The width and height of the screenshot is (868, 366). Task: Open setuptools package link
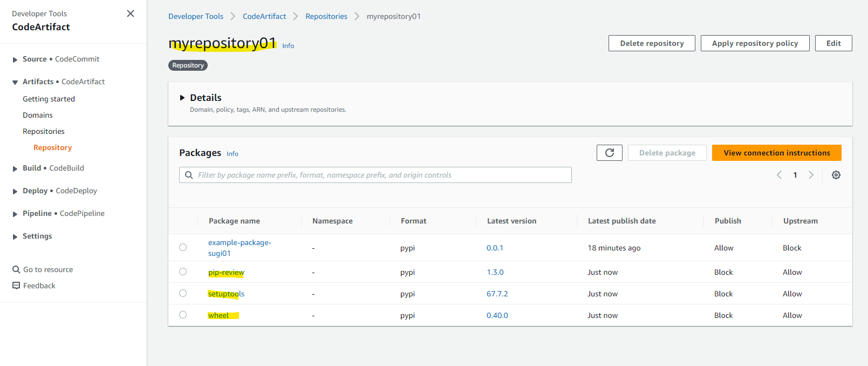point(226,294)
